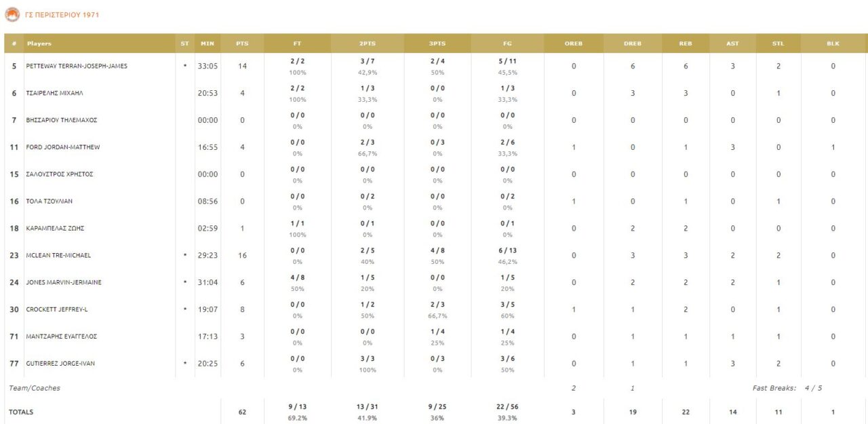Open player PETTEWAY TERRAN-JOSEPH-JAMES
The image size is (868, 424).
77,66
